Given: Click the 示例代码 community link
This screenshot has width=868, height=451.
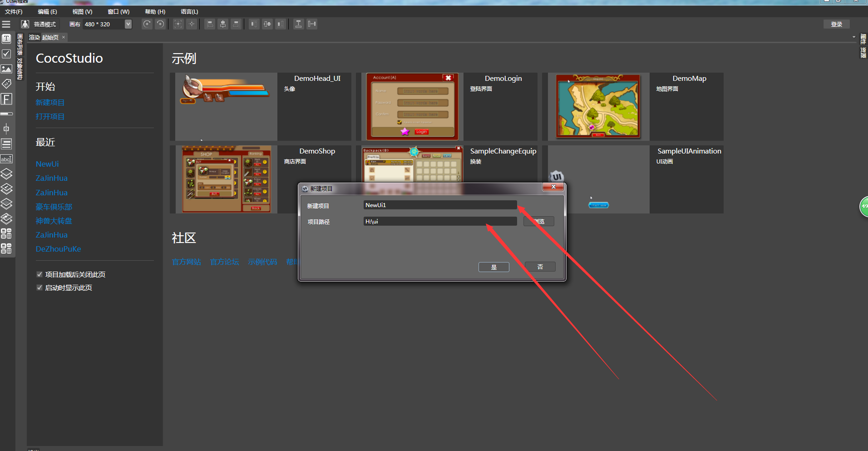Looking at the screenshot, I should (262, 262).
